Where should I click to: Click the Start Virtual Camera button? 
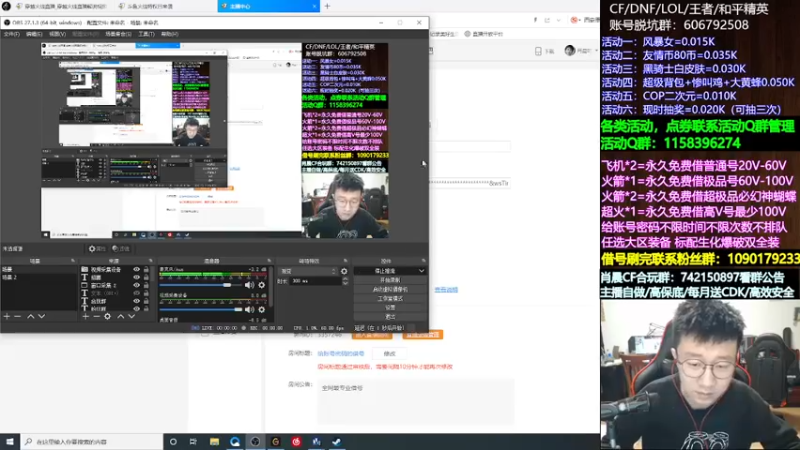pos(390,289)
